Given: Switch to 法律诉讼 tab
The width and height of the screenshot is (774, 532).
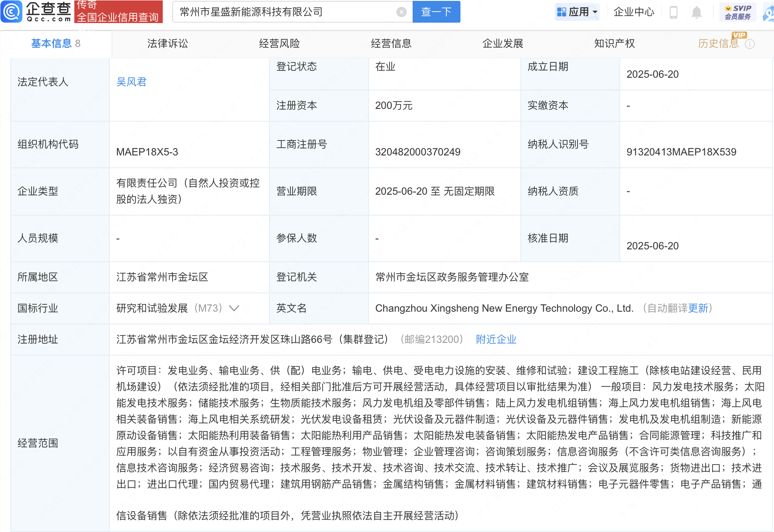Looking at the screenshot, I should pyautogui.click(x=167, y=44).
